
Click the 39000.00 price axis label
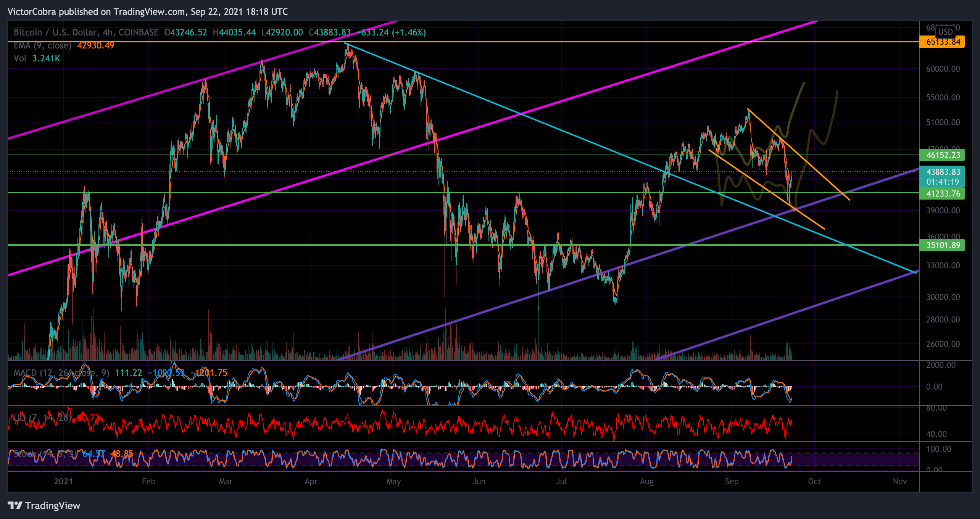(943, 211)
